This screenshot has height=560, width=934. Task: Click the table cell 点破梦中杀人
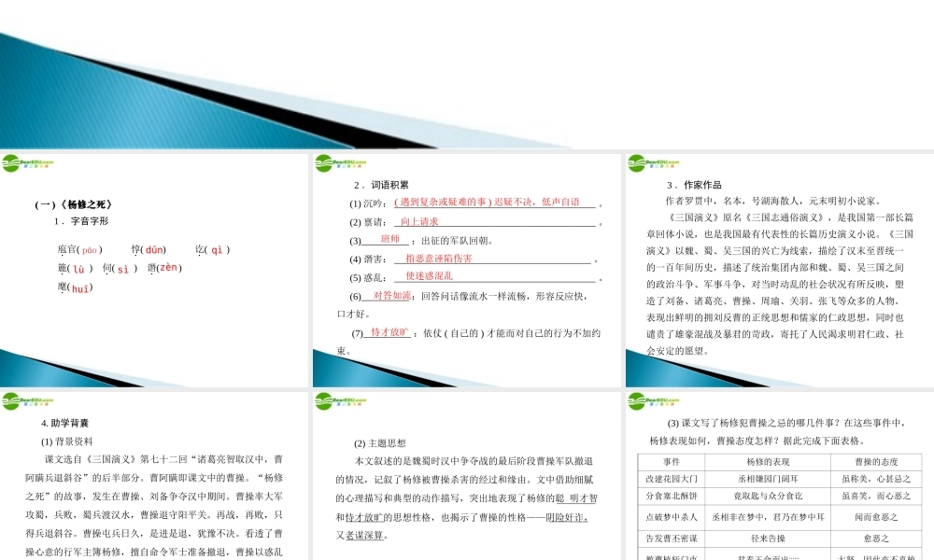[672, 517]
